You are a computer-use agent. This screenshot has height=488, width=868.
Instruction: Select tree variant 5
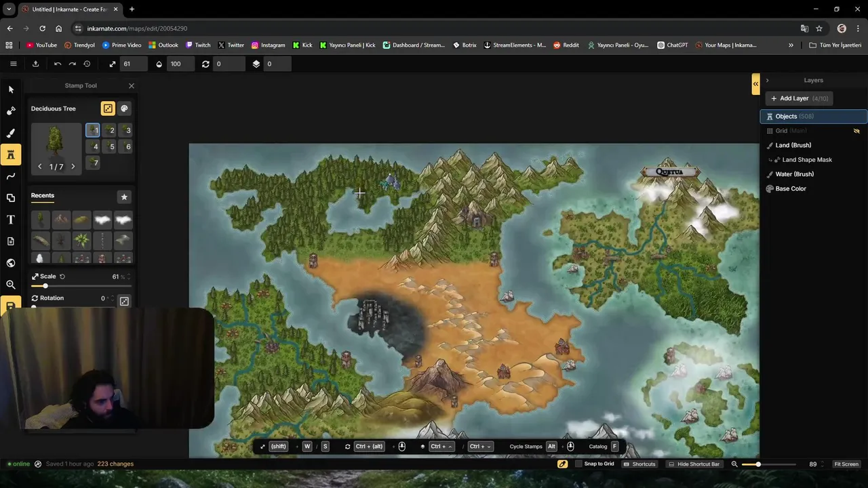(x=110, y=146)
